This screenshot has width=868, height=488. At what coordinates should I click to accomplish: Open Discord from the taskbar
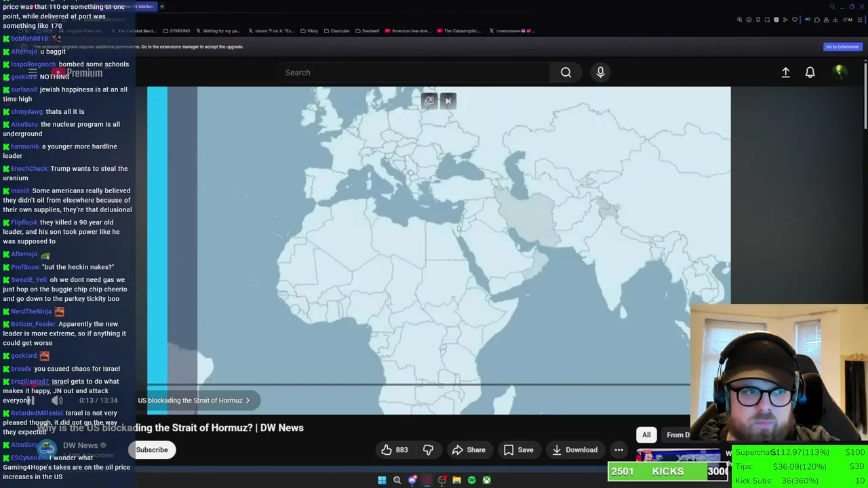click(412, 480)
